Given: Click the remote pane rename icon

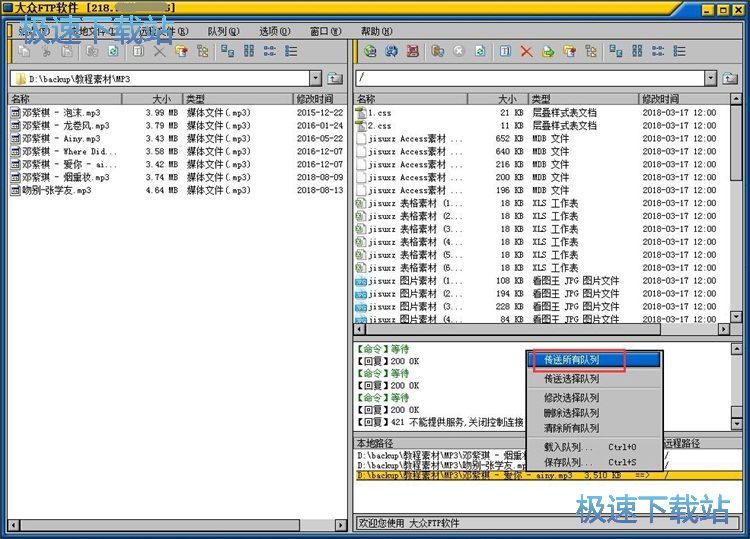Looking at the screenshot, I should click(505, 51).
